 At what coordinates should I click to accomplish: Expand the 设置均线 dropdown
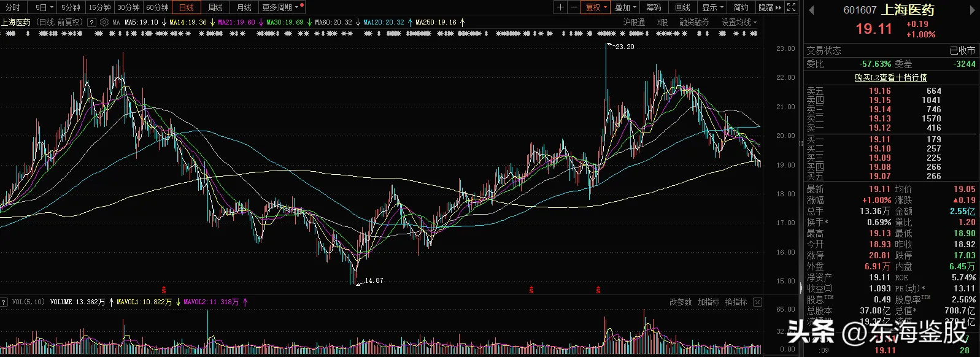click(739, 22)
